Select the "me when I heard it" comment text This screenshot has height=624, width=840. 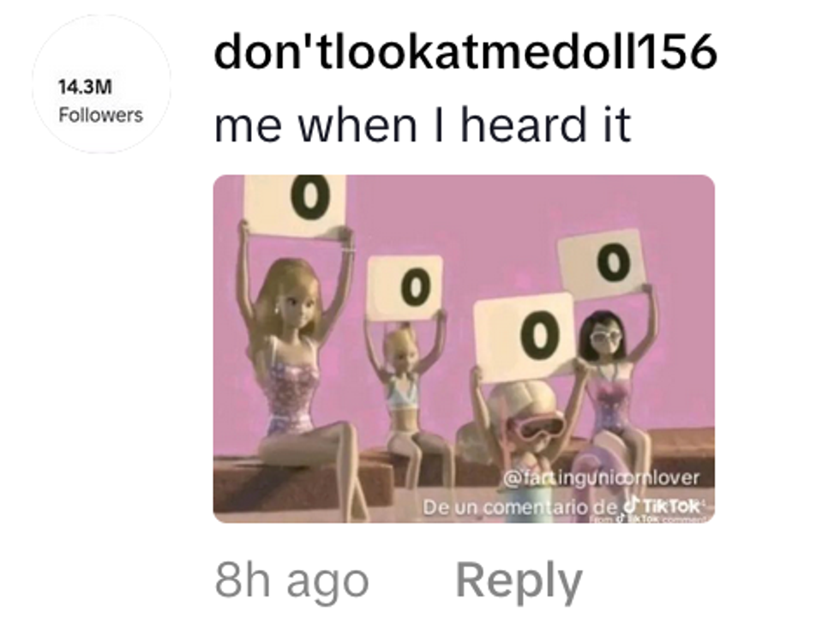[x=423, y=124]
